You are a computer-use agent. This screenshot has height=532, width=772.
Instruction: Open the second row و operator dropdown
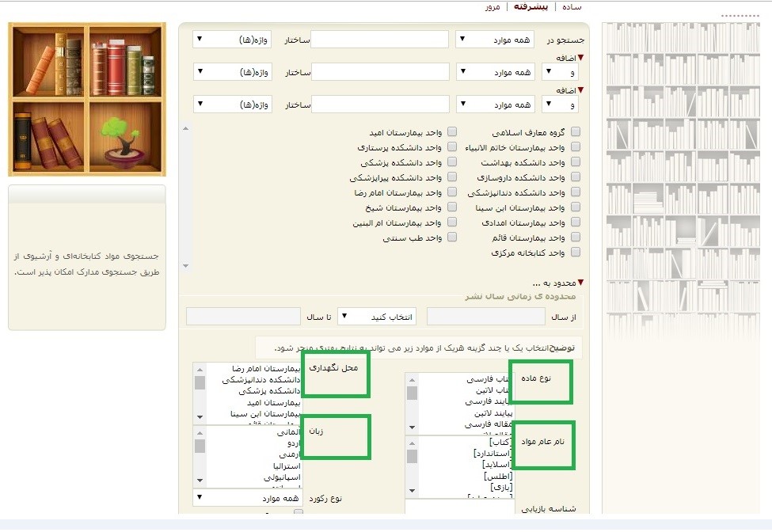tap(560, 72)
